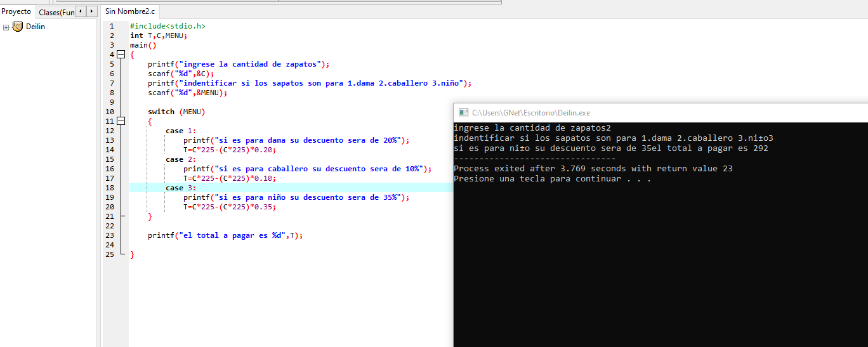Image resolution: width=868 pixels, height=347 pixels.
Task: Click the closing brace on line 25
Action: pos(132,254)
